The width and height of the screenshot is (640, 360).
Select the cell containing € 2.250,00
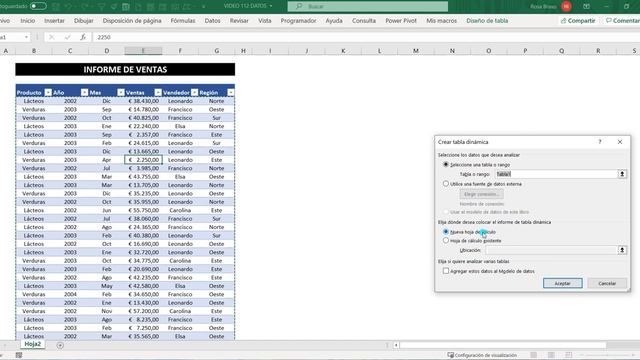click(143, 160)
